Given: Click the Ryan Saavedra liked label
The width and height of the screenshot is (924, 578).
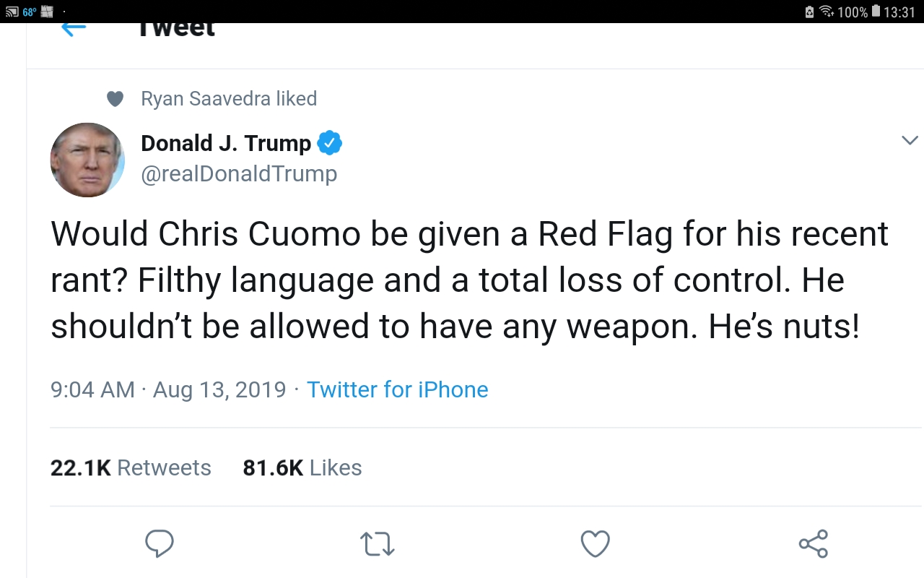Looking at the screenshot, I should tap(229, 99).
